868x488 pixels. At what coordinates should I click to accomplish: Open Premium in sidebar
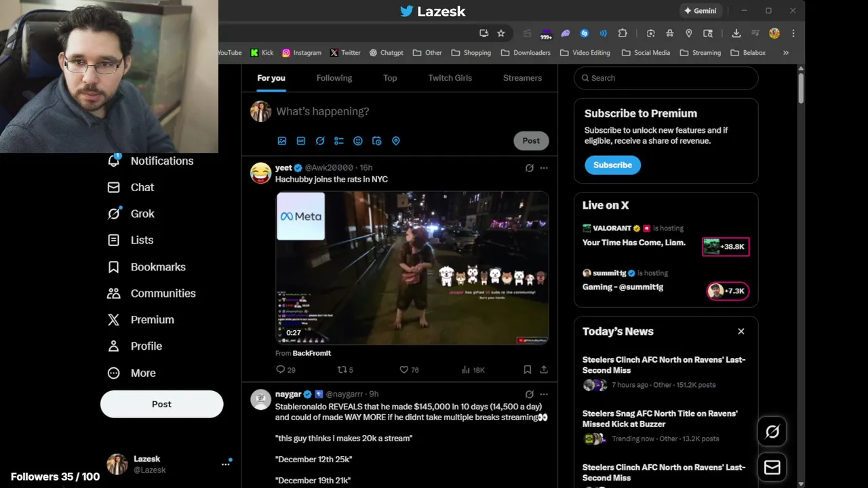(x=140, y=320)
